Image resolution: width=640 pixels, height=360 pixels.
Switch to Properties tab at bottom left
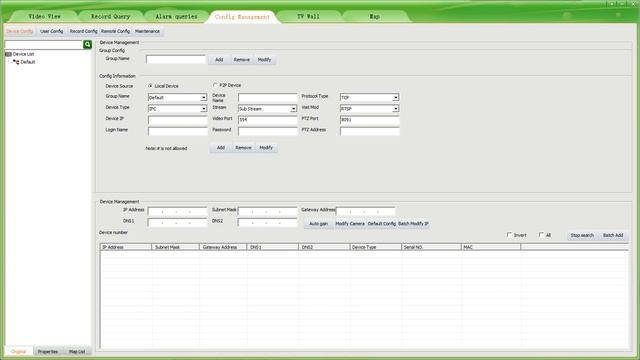click(48, 351)
